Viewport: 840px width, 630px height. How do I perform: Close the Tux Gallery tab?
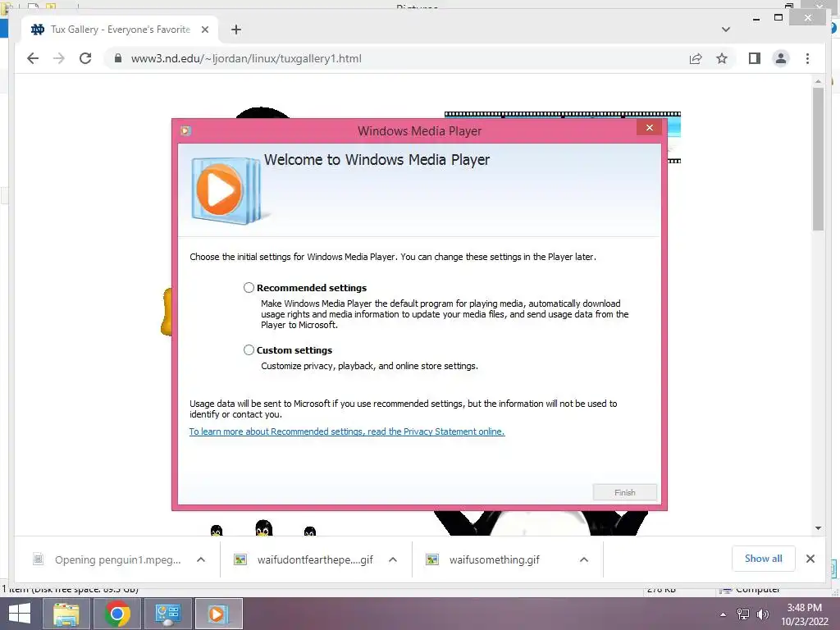click(x=204, y=30)
